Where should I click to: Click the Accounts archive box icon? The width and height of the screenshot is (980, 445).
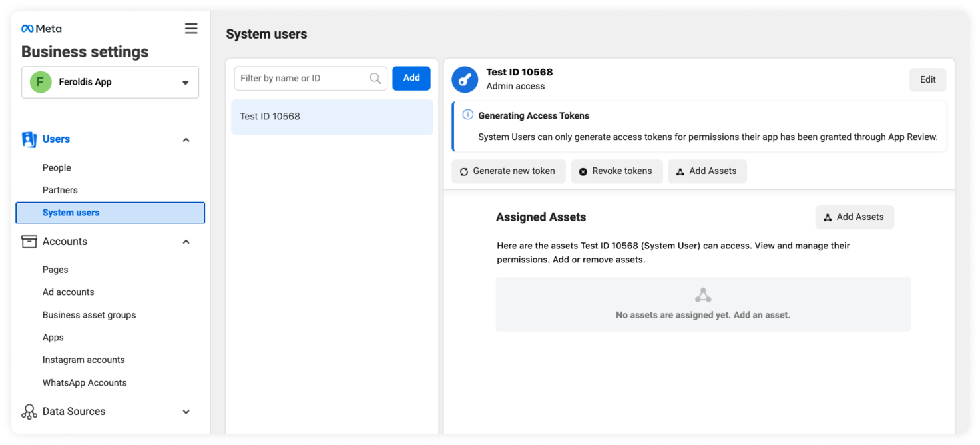click(x=29, y=242)
